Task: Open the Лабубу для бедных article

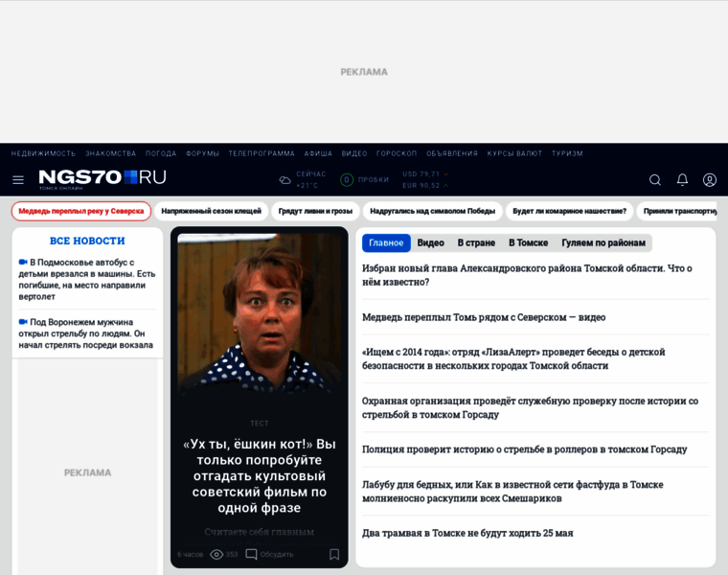Action: 512,491
